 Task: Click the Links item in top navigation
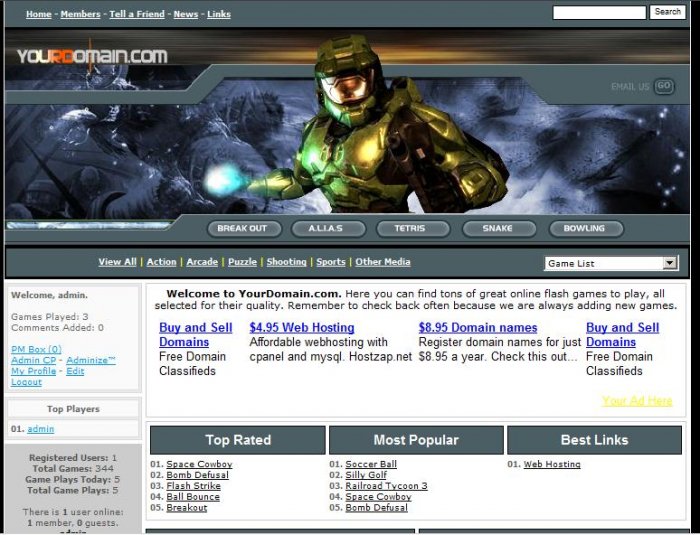[x=219, y=14]
